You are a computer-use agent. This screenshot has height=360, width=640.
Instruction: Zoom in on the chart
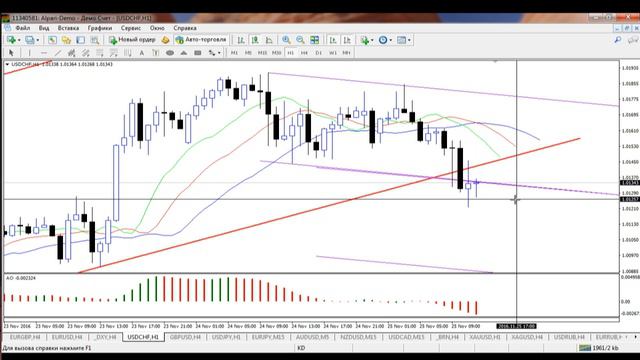click(x=286, y=40)
